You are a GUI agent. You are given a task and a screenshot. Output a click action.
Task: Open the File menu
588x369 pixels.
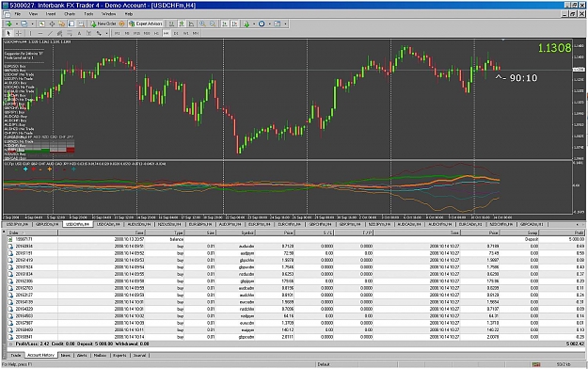click(x=17, y=14)
